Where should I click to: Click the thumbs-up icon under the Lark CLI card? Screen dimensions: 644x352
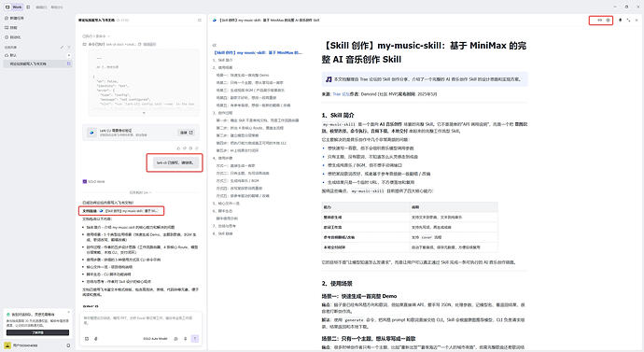[x=178, y=148]
